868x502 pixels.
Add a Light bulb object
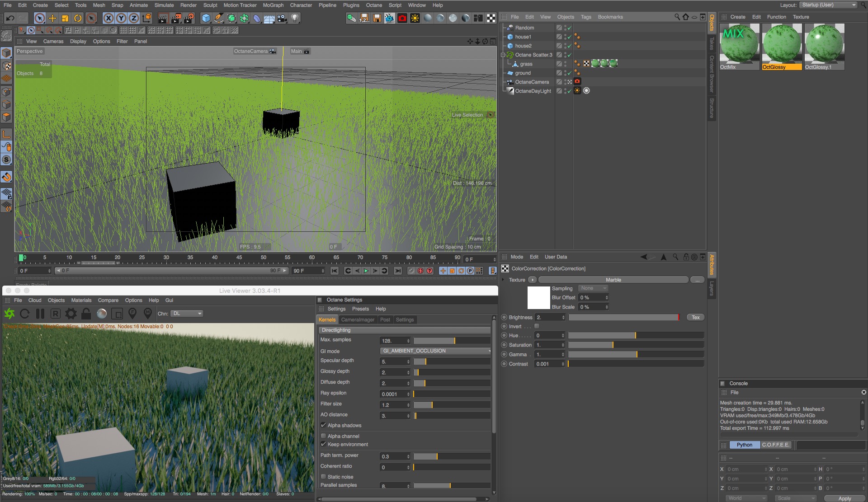(x=295, y=19)
